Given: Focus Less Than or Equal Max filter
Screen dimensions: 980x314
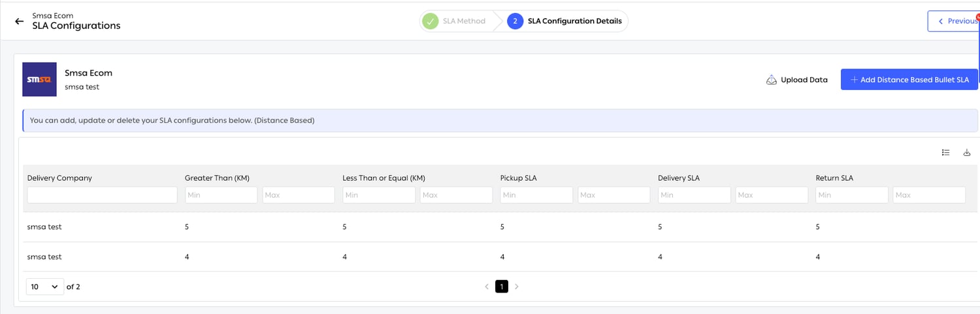Looking at the screenshot, I should [457, 195].
